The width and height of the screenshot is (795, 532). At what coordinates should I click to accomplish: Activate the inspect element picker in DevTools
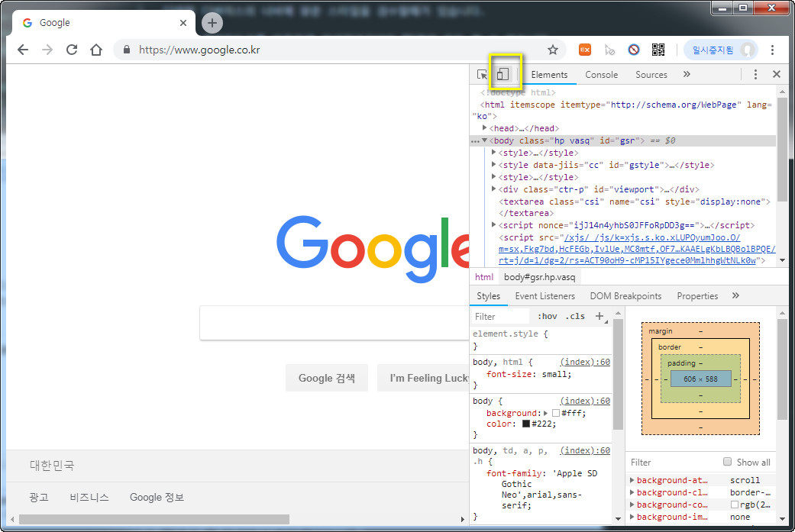click(482, 75)
